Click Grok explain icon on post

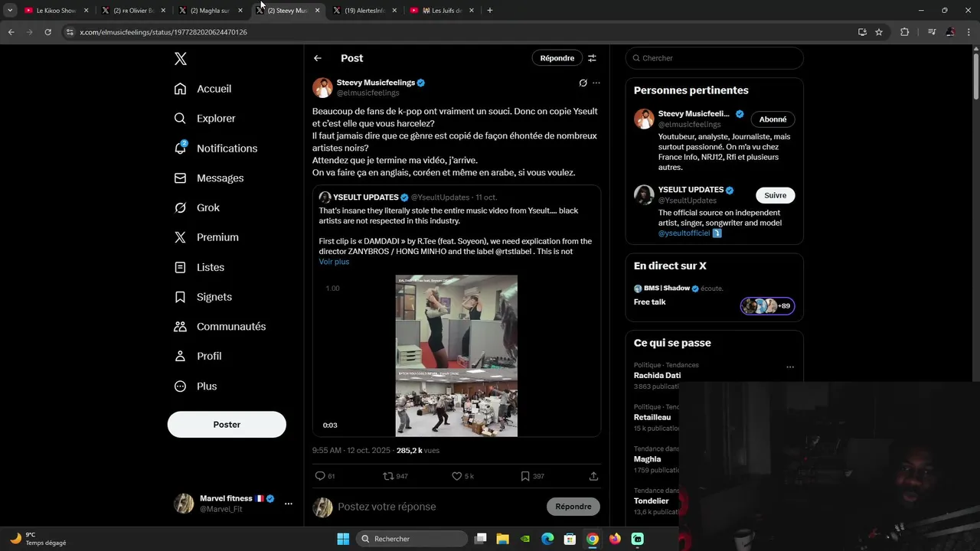click(583, 83)
